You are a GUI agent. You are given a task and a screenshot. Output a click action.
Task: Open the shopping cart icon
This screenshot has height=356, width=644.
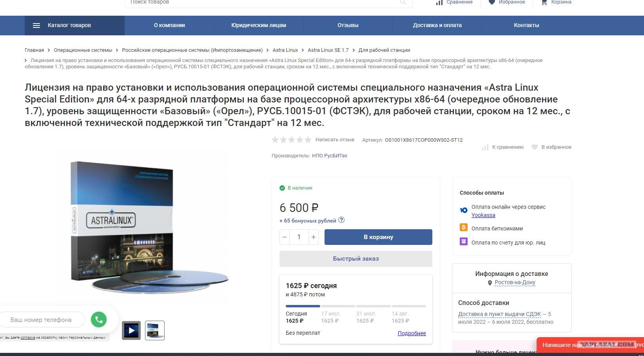click(x=544, y=2)
